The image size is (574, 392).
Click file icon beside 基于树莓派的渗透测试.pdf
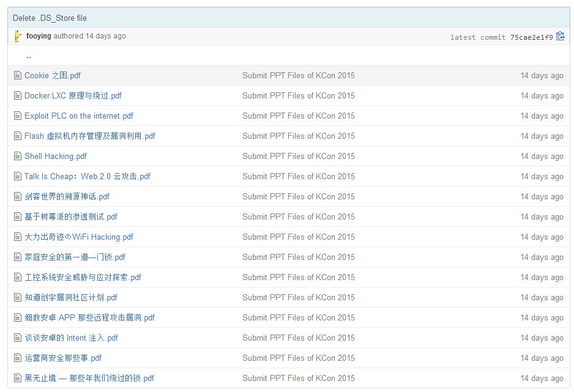click(x=17, y=216)
